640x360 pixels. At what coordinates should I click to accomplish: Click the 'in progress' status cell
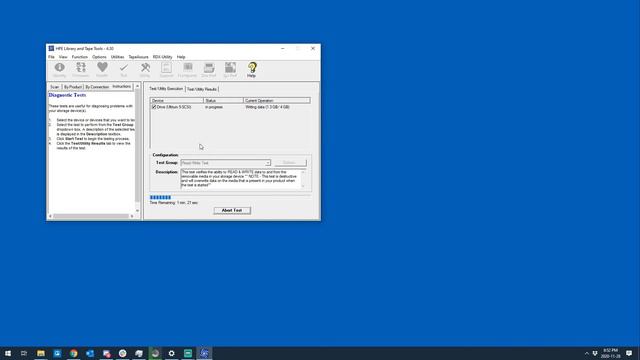(214, 107)
